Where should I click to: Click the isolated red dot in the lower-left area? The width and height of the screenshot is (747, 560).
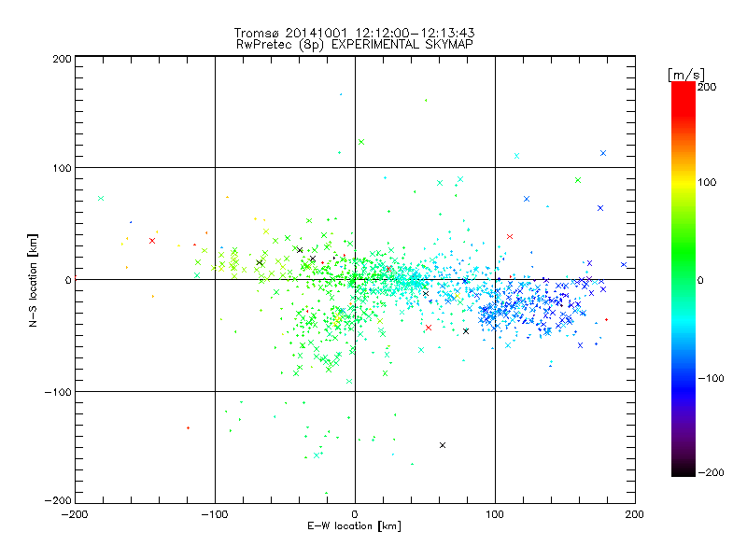[189, 428]
